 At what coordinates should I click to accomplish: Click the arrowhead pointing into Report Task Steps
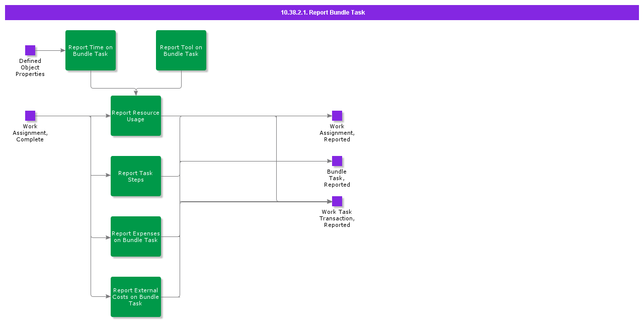pyautogui.click(x=108, y=176)
